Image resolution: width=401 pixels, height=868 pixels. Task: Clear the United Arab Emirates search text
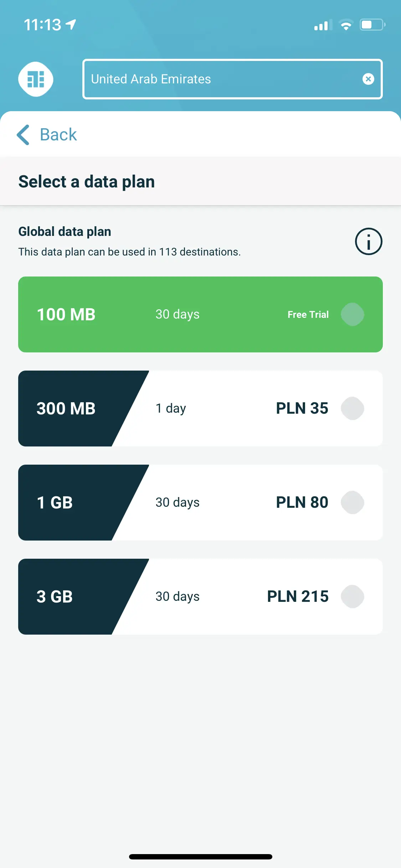point(368,79)
